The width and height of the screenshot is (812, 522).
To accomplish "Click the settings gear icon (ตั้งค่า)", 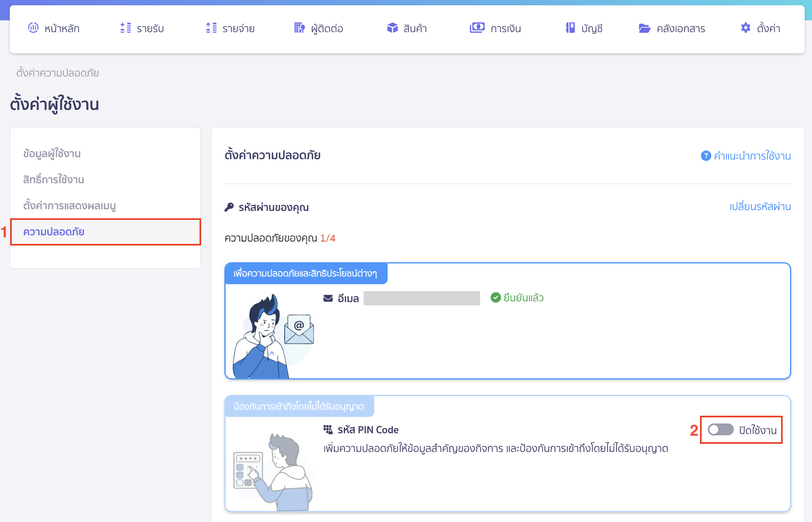I will pyautogui.click(x=746, y=28).
